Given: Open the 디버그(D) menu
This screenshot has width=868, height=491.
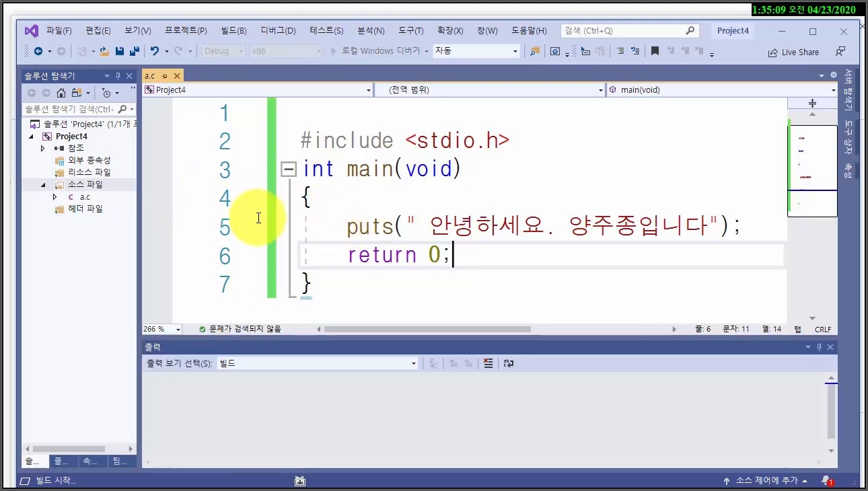Looking at the screenshot, I should tap(278, 31).
